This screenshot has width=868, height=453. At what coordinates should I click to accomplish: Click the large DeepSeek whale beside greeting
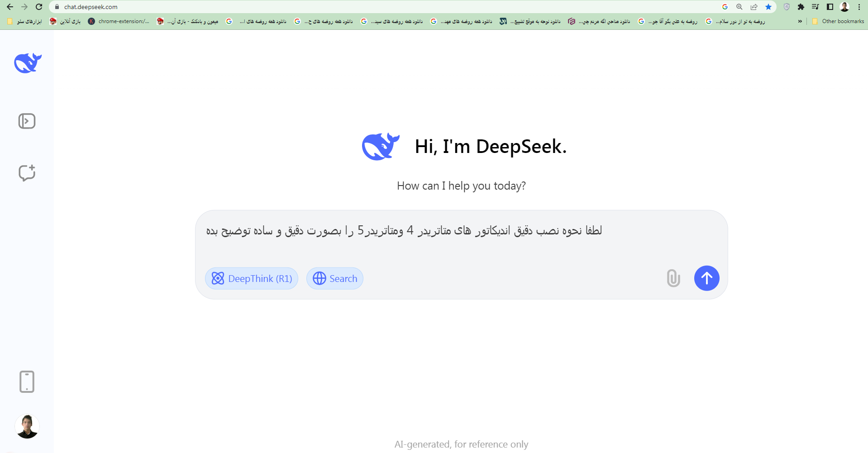[x=381, y=147]
